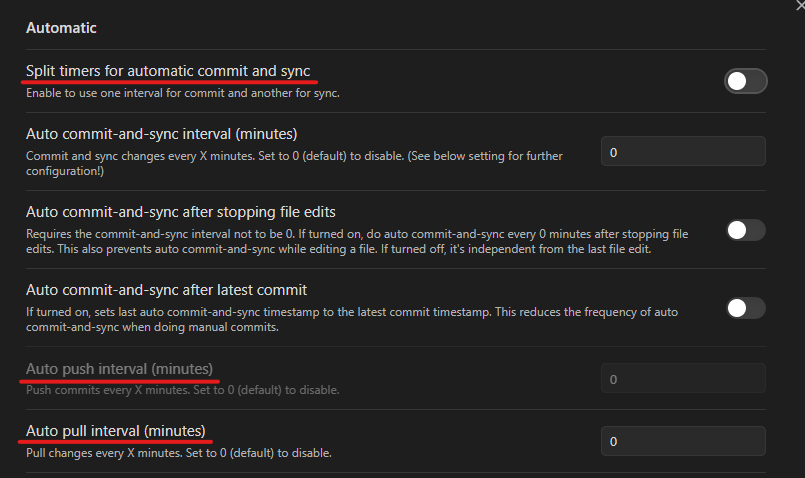Screen dimensions: 805x478
Task: Click the 'after stopping file edits' setting title
Action: click(181, 212)
